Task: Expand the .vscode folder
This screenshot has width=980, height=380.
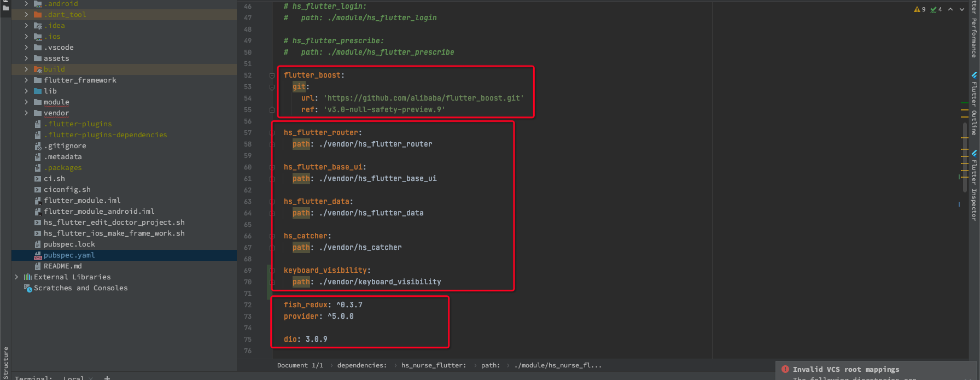Action: (26, 48)
